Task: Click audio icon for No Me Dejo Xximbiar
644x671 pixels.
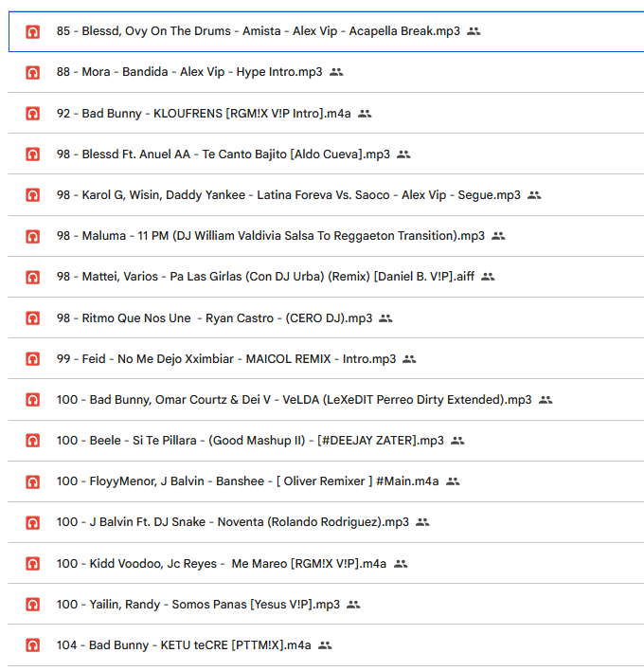Action: pyautogui.click(x=33, y=358)
